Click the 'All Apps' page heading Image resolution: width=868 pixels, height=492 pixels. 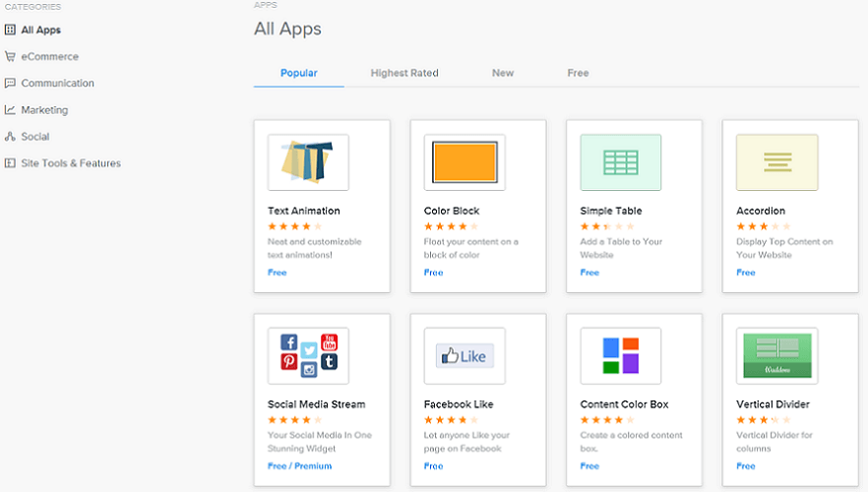(x=287, y=29)
